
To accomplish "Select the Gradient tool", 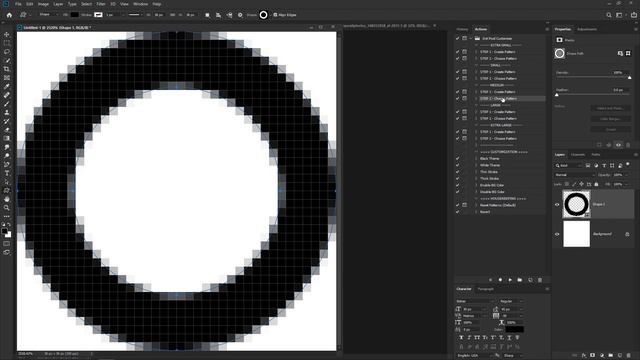I will coord(7,138).
